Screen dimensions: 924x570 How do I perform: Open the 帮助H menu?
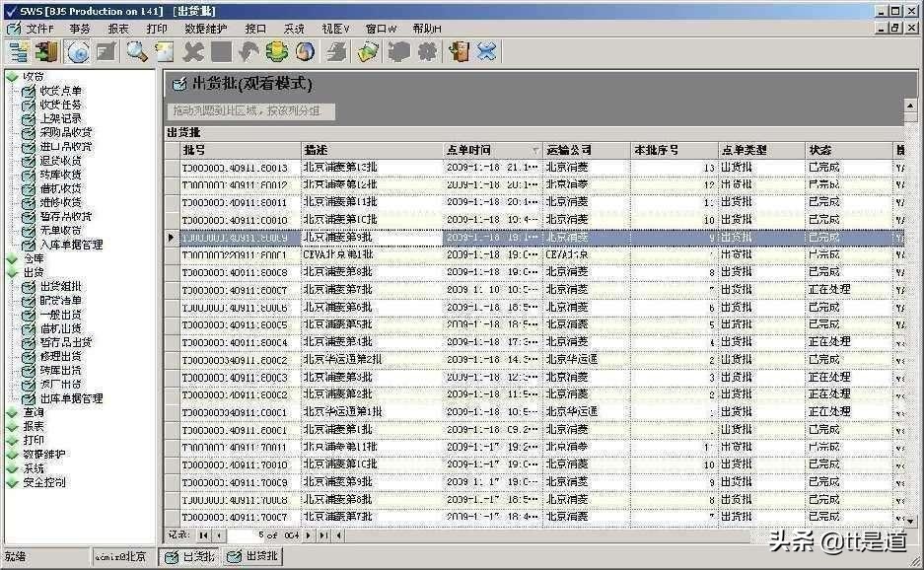click(x=427, y=29)
